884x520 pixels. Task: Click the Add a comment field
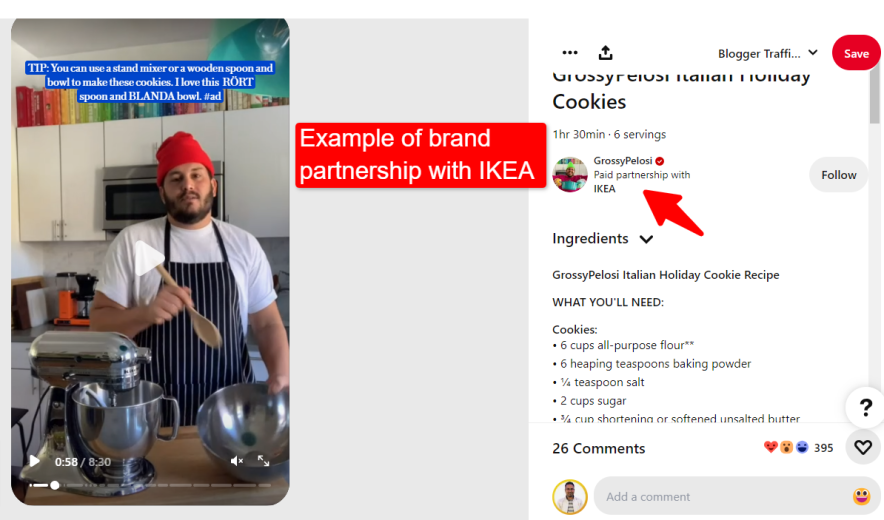pyautogui.click(x=720, y=496)
